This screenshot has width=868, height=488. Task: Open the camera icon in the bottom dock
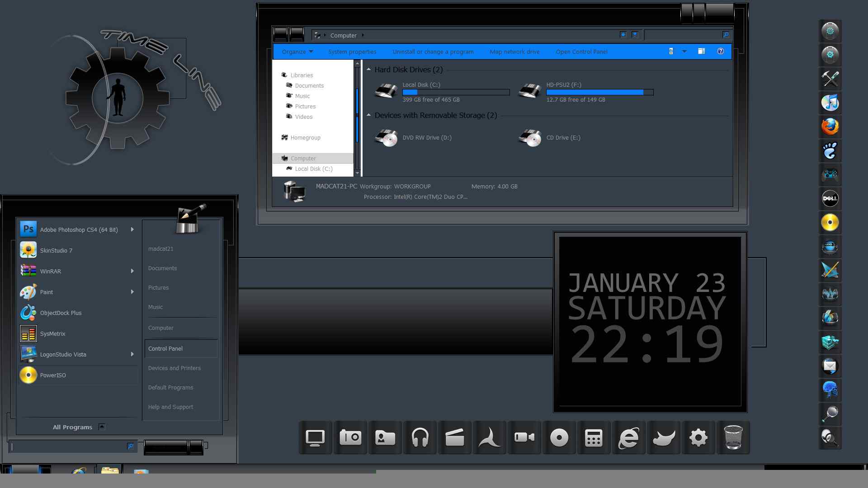350,437
